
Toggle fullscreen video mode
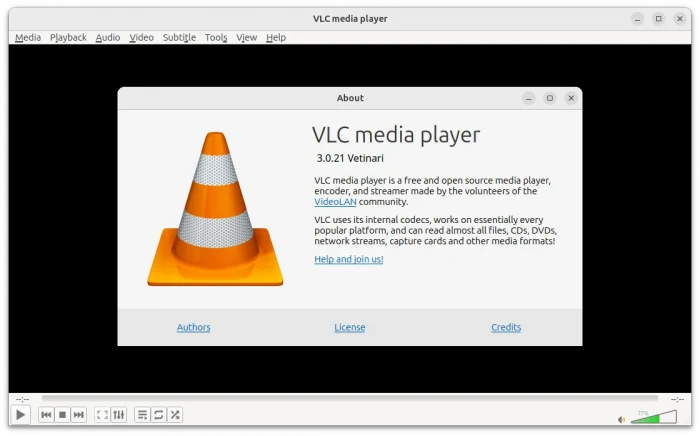click(x=102, y=415)
